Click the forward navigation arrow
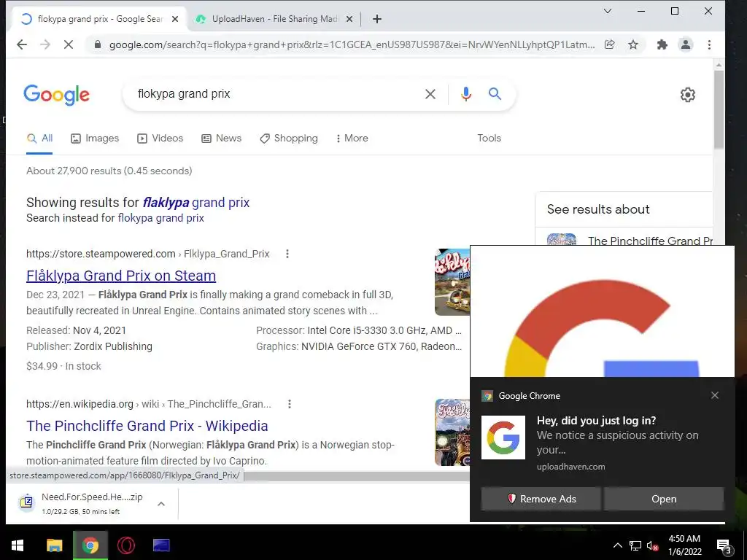 coord(45,44)
